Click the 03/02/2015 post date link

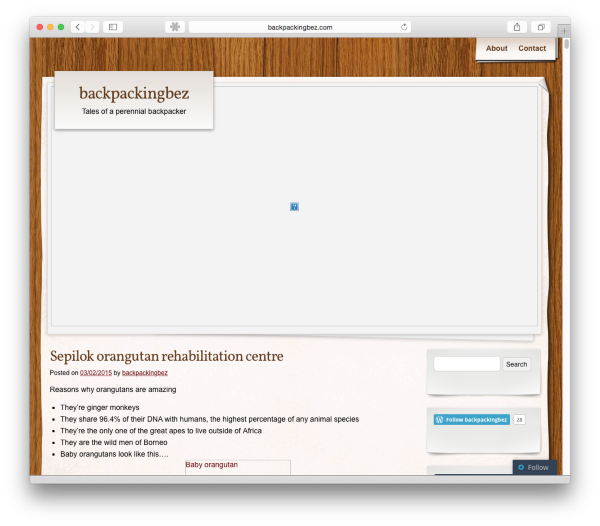pyautogui.click(x=95, y=372)
